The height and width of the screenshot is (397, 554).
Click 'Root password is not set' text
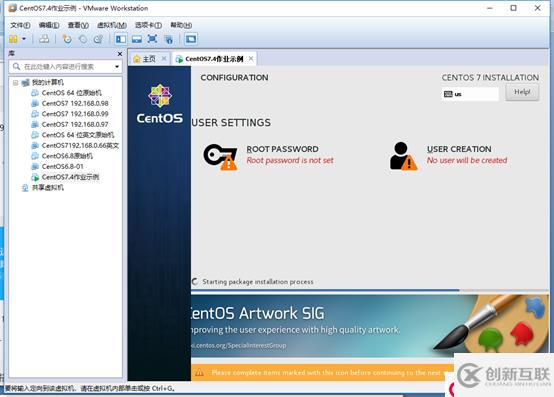[x=290, y=160]
